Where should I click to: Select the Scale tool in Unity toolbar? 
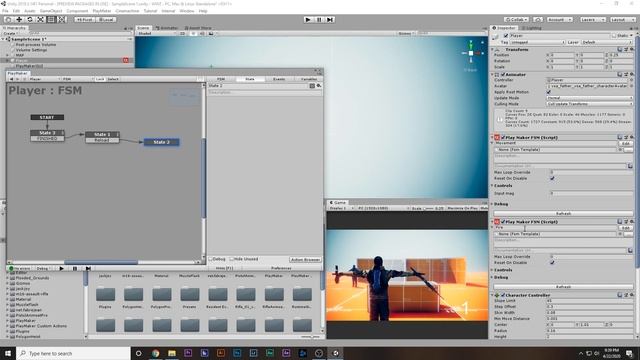pos(40,20)
